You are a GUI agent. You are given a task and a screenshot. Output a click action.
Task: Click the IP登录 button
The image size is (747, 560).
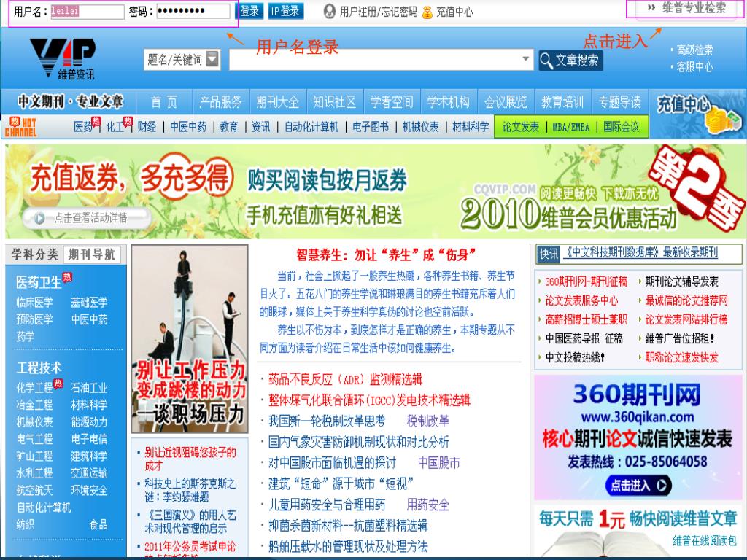click(285, 11)
